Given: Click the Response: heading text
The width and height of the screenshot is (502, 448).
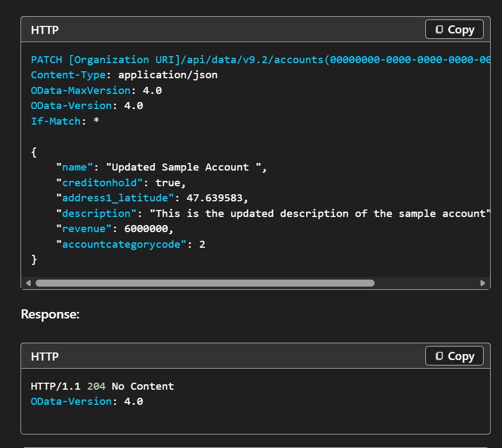Looking at the screenshot, I should [50, 314].
